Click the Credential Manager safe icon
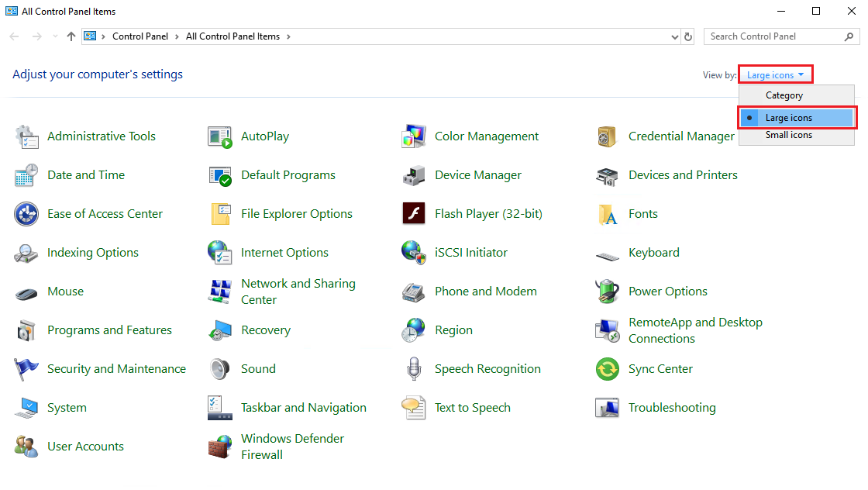This screenshot has height=490, width=868. [608, 136]
